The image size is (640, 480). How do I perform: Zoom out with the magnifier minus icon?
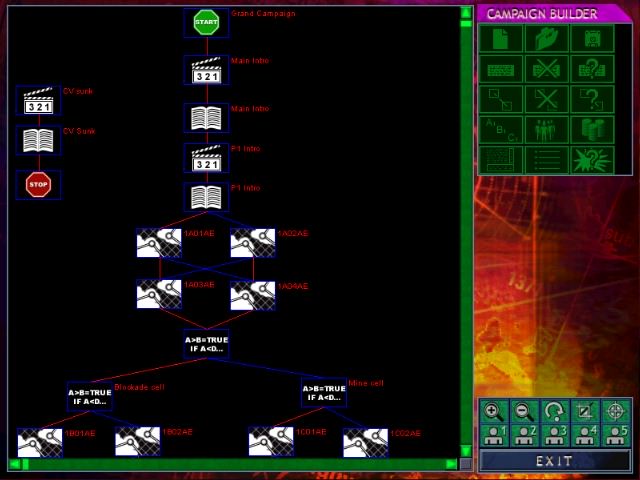(x=523, y=411)
